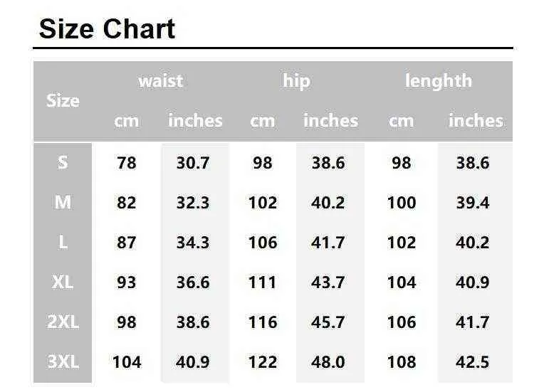Select the 2XL size row label
The width and height of the screenshot is (544, 392).
63,322
